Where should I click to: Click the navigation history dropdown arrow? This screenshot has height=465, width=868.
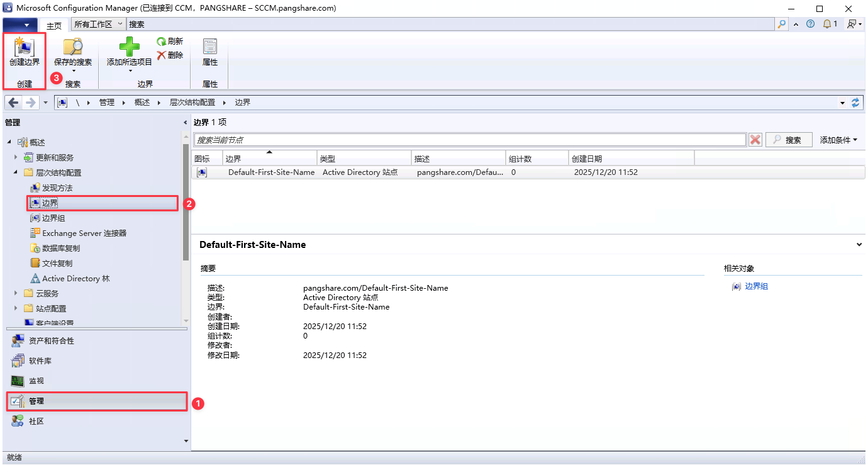pyautogui.click(x=45, y=103)
